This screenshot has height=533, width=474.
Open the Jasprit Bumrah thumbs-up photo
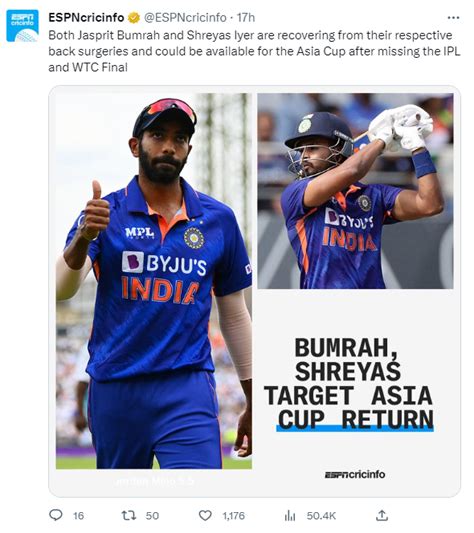pos(154,281)
